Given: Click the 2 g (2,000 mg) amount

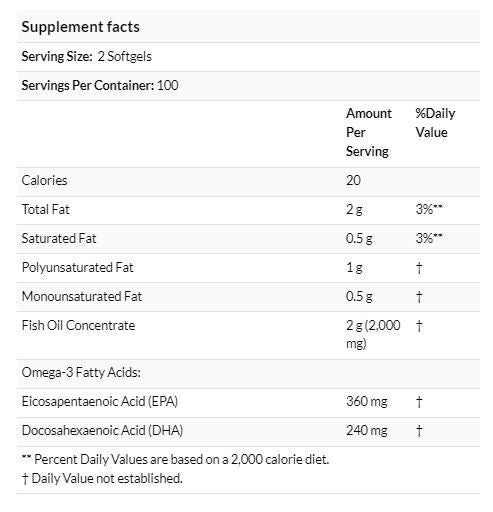Looking at the screenshot, I should click(x=373, y=334).
